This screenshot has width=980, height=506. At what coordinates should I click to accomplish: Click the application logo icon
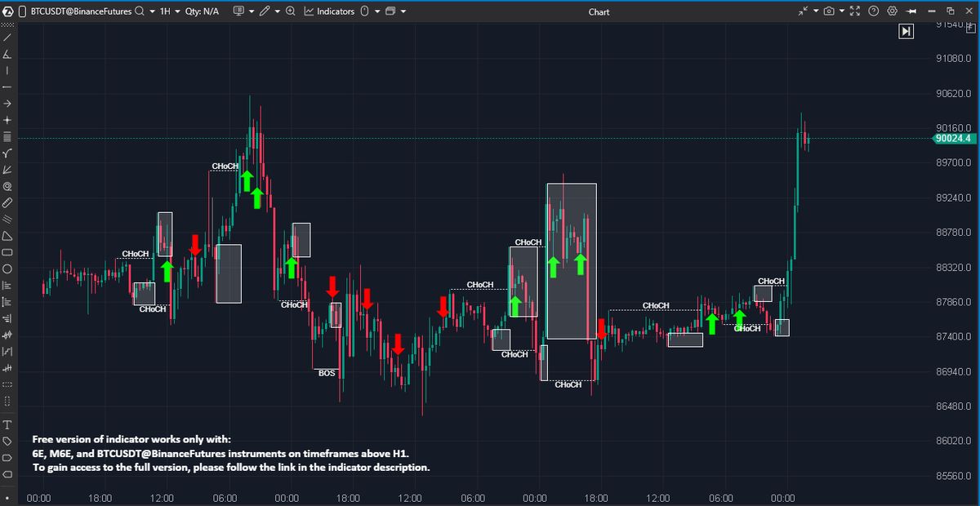[7, 11]
